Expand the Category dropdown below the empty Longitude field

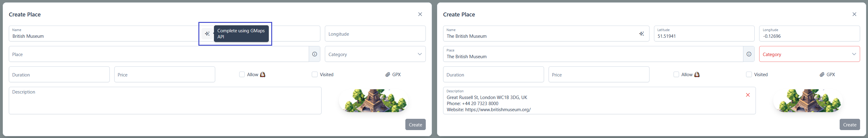pyautogui.click(x=375, y=54)
